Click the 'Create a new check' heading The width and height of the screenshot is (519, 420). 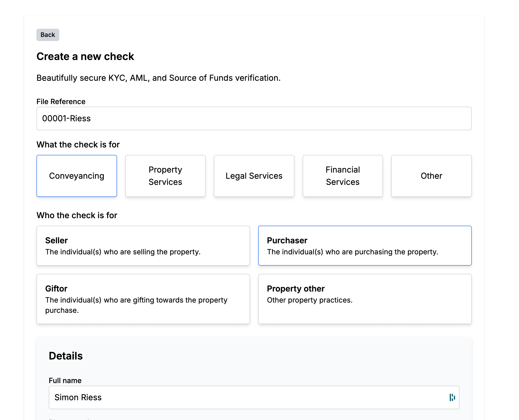[85, 56]
